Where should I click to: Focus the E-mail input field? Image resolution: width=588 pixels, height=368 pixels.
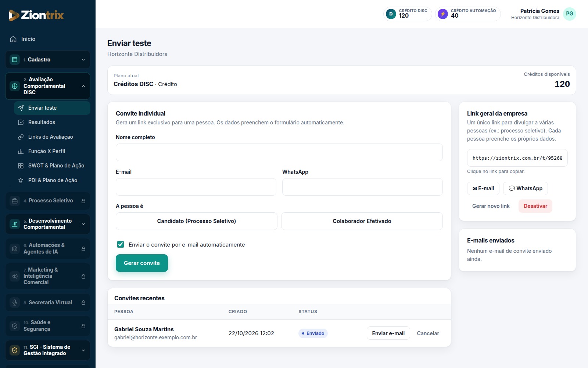(196, 187)
